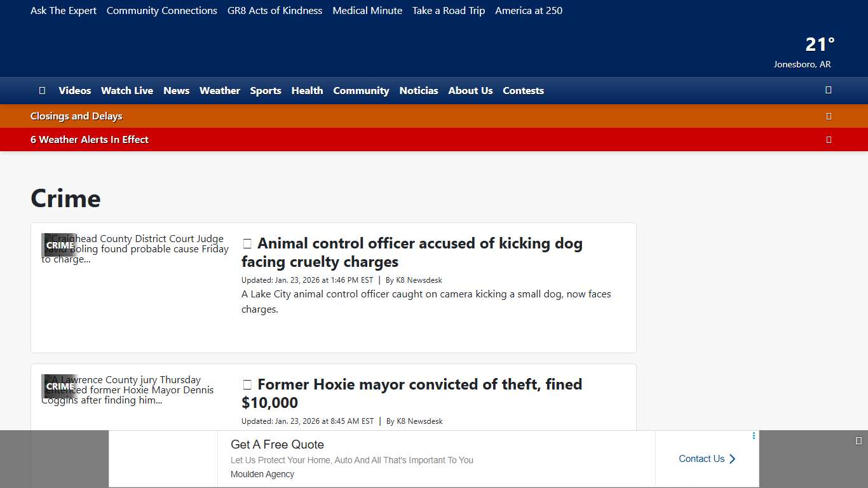The width and height of the screenshot is (868, 488).
Task: Click the Contact Us link in the ad
Action: click(702, 458)
